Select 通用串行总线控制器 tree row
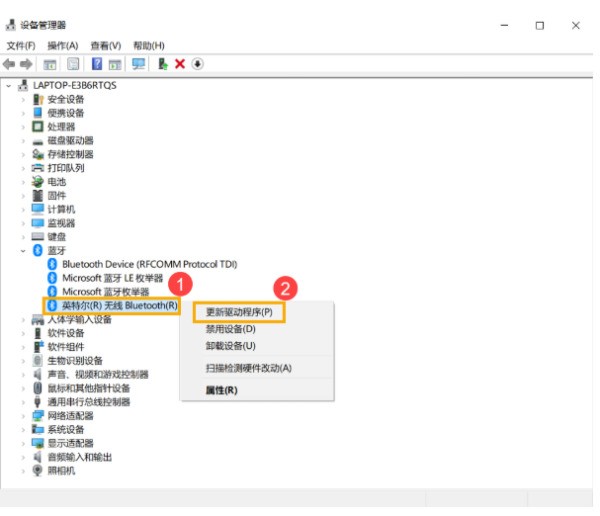 (x=88, y=402)
